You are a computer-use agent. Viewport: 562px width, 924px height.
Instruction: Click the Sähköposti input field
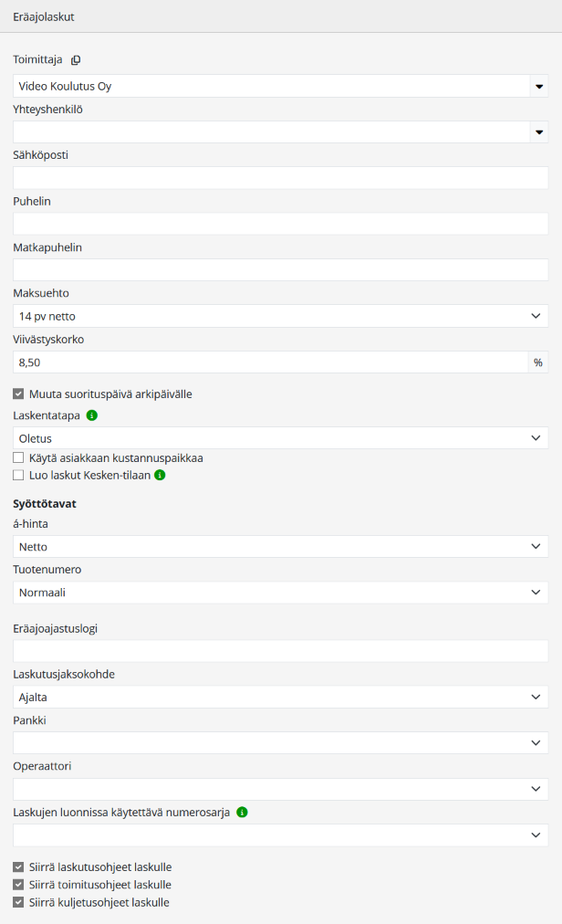point(280,178)
